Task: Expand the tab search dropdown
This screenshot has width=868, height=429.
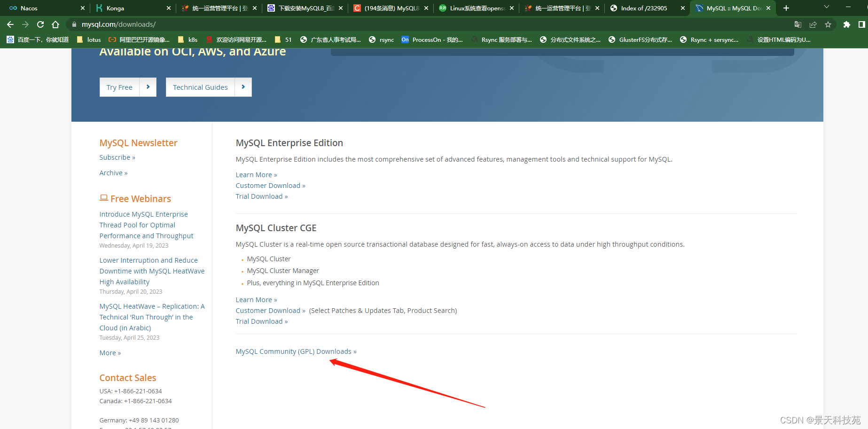Action: click(x=827, y=7)
